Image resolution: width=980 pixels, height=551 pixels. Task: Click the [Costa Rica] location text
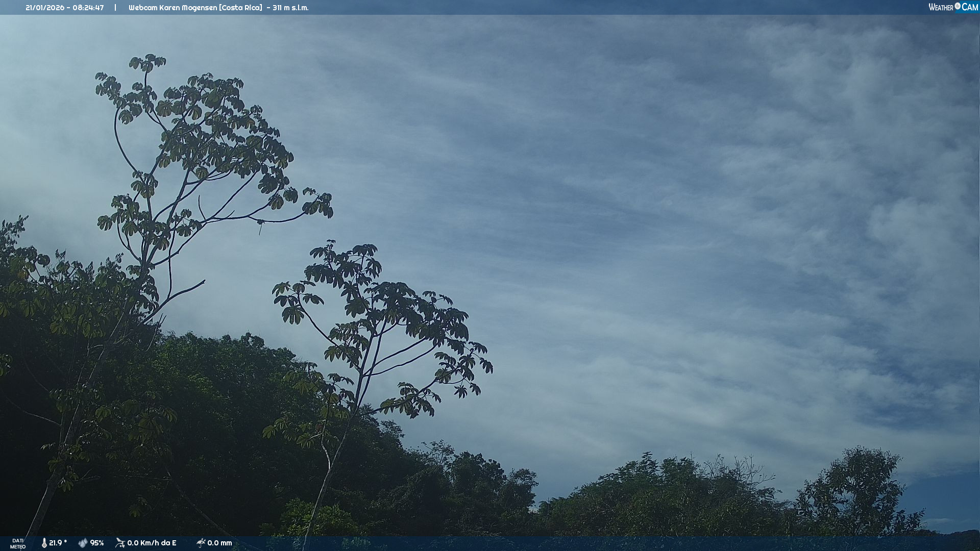coord(240,8)
